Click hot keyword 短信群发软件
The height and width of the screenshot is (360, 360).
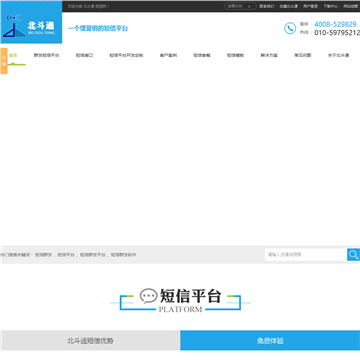click(123, 255)
